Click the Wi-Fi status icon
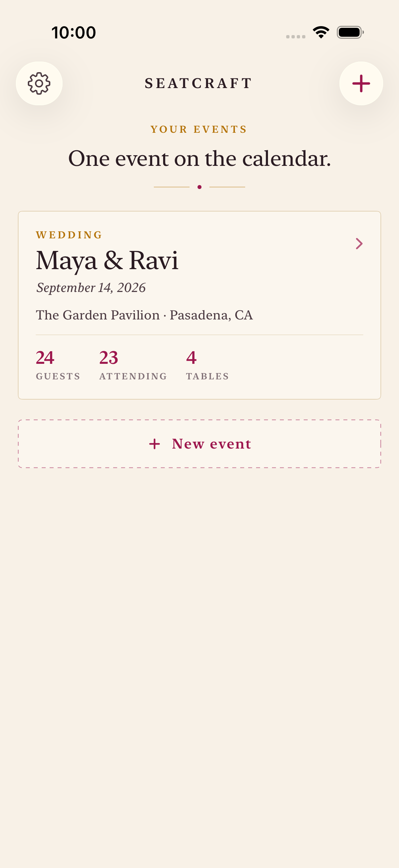The height and width of the screenshot is (868, 399). 321,32
